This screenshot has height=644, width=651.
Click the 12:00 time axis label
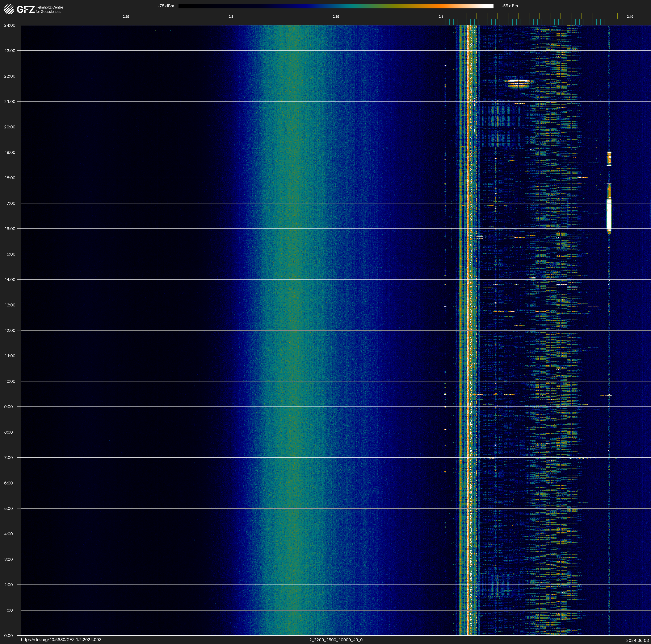coord(10,330)
